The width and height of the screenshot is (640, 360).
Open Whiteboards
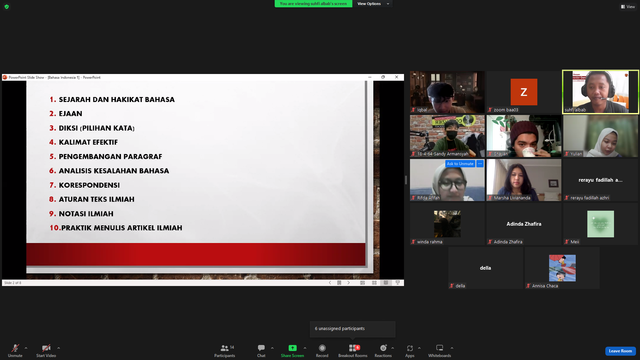tap(440, 350)
